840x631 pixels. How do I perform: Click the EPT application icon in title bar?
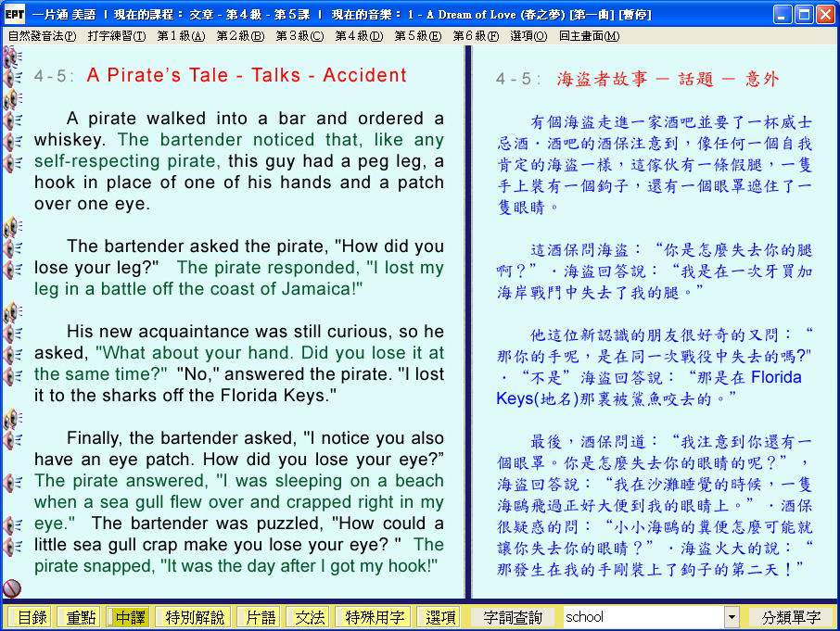15,15
